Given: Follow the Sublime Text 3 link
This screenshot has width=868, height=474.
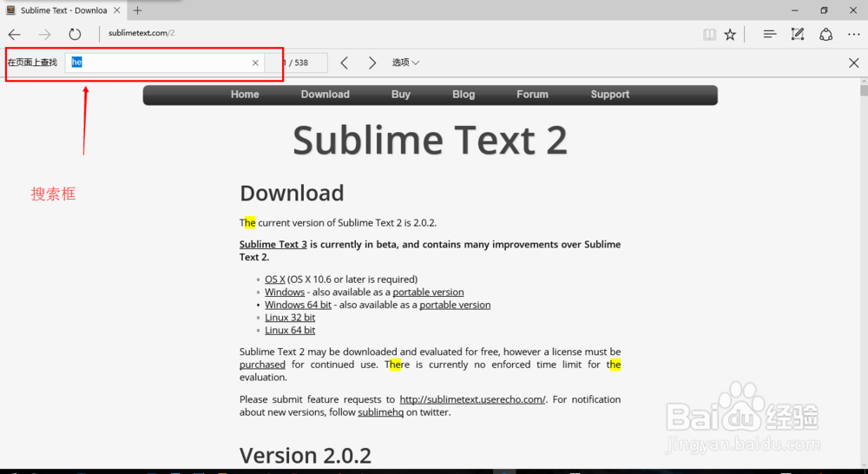Looking at the screenshot, I should [x=273, y=244].
